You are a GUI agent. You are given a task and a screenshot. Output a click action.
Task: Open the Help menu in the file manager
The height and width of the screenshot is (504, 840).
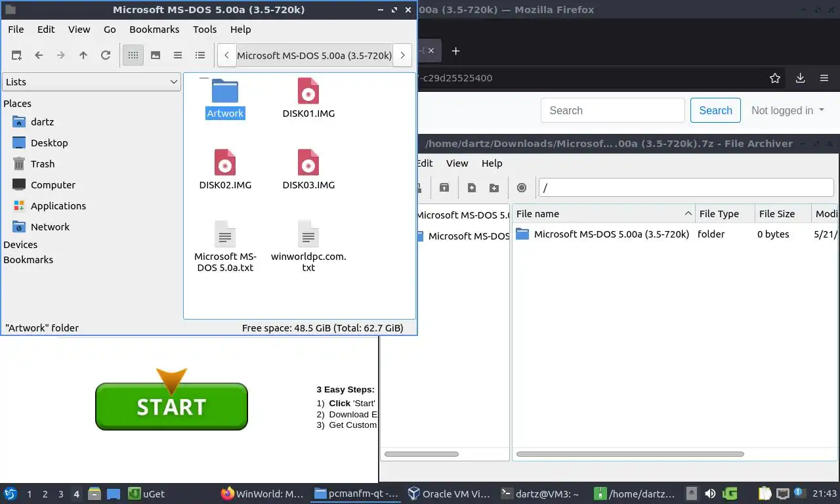(241, 30)
